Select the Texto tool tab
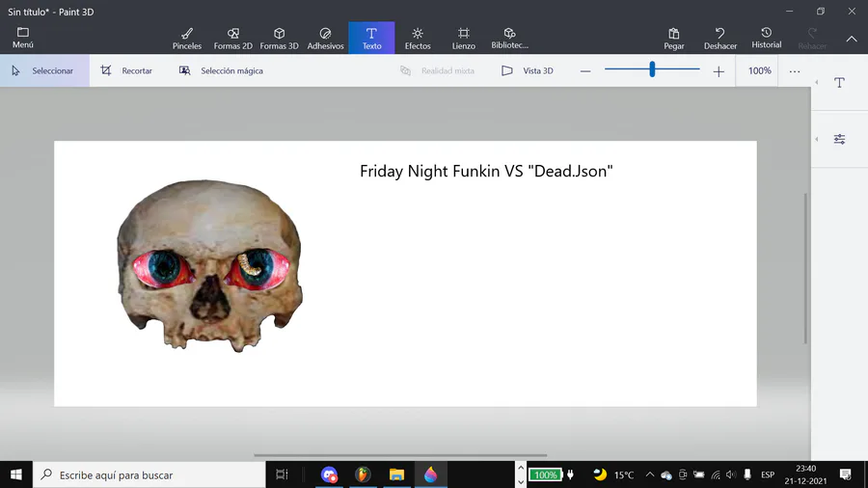This screenshot has height=488, width=868. [371, 39]
